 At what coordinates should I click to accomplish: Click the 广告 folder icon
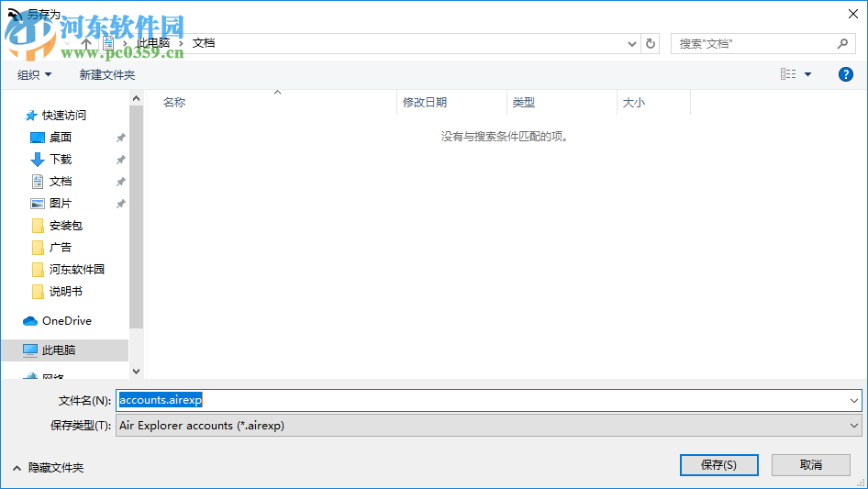point(38,248)
